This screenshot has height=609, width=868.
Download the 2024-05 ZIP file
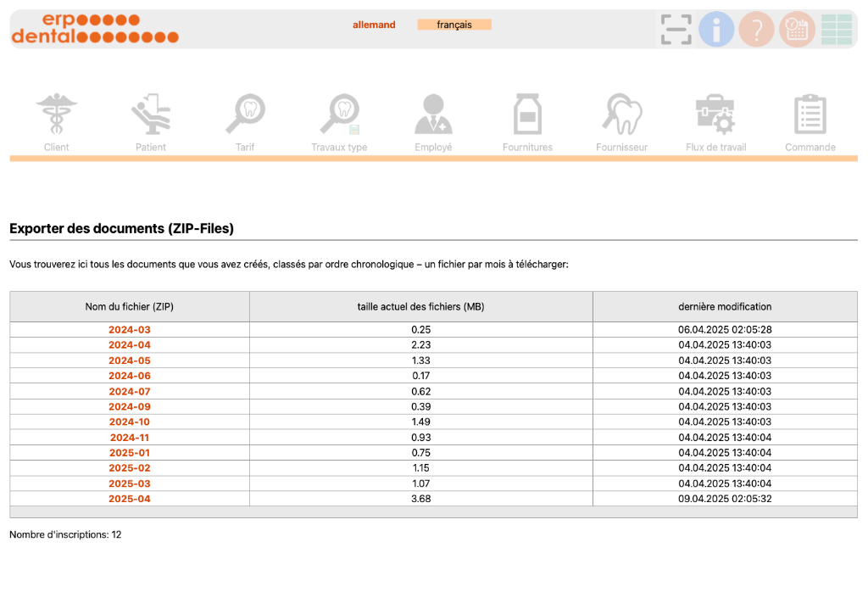click(x=130, y=360)
